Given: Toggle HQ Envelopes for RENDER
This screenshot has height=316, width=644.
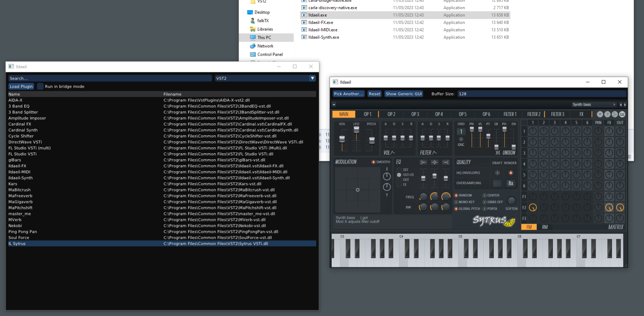Looking at the screenshot, I should [x=511, y=173].
